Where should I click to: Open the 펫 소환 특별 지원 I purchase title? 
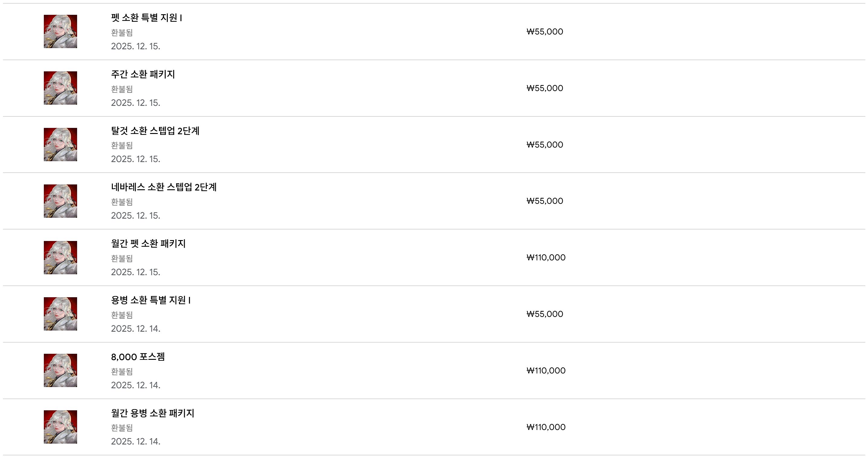tap(147, 18)
